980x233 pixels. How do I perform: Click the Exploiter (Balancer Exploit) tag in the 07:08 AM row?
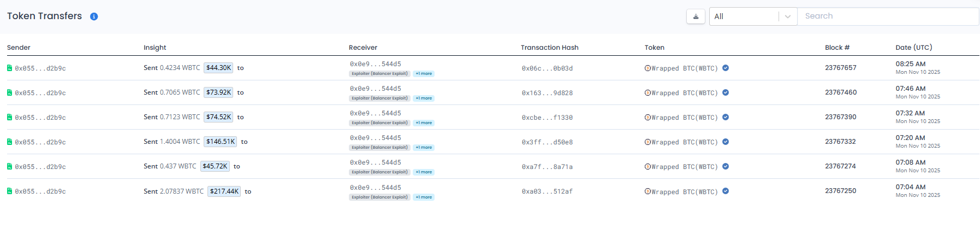(x=379, y=172)
